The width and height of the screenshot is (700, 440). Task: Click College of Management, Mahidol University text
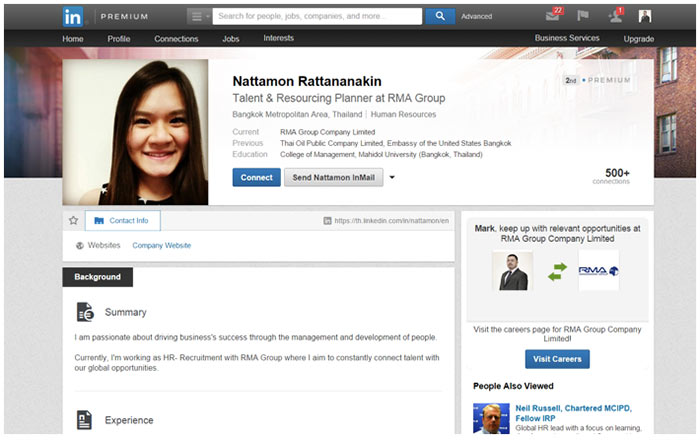pyautogui.click(x=381, y=154)
